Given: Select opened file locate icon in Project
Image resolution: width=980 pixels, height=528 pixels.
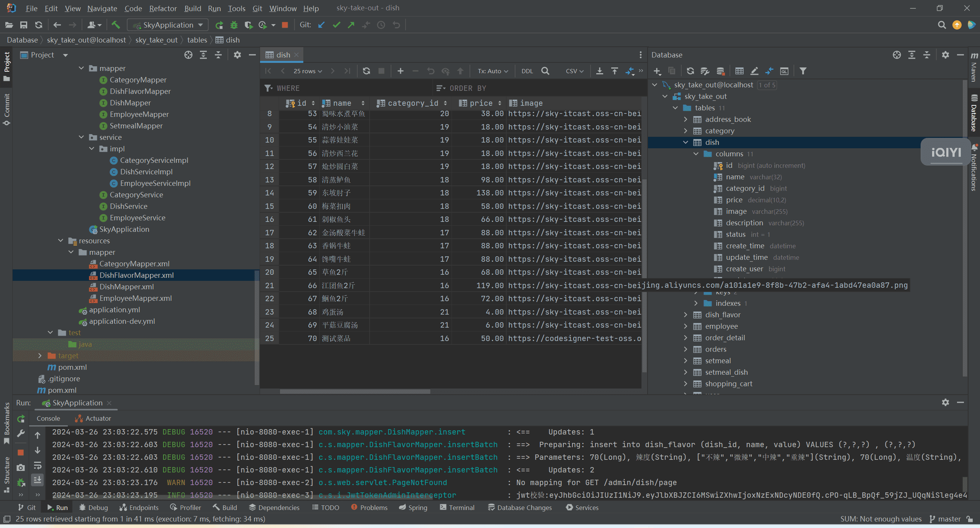Looking at the screenshot, I should click(188, 55).
